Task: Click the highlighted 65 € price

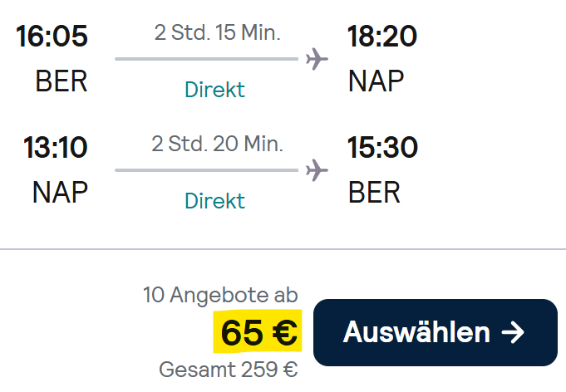Action: pos(259,333)
